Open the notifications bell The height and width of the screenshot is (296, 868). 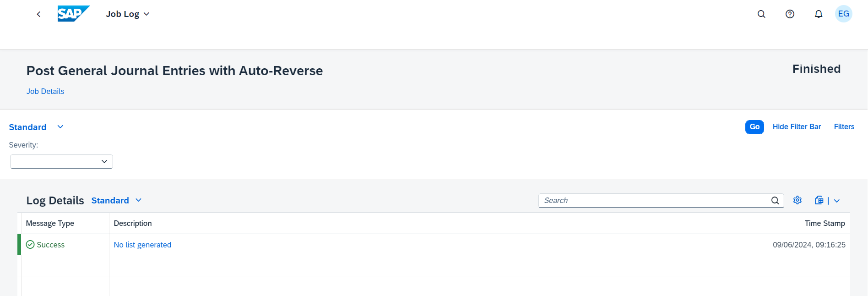click(819, 14)
